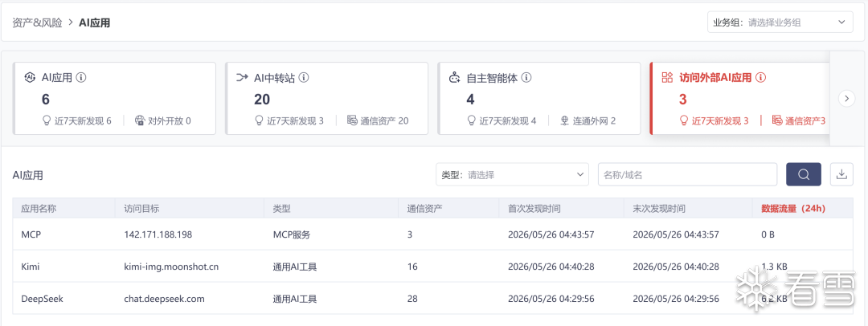Click the 自主智能体 robot icon

click(x=454, y=78)
